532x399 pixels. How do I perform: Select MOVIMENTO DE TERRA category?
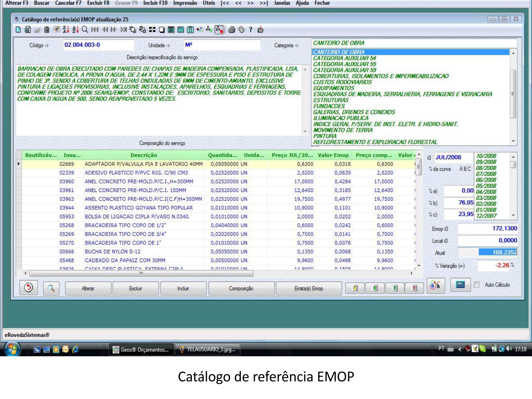[x=343, y=130]
